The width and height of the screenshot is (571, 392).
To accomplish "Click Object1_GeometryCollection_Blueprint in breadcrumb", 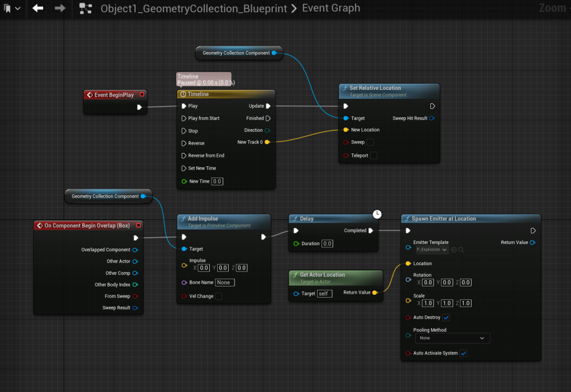I will pyautogui.click(x=194, y=8).
